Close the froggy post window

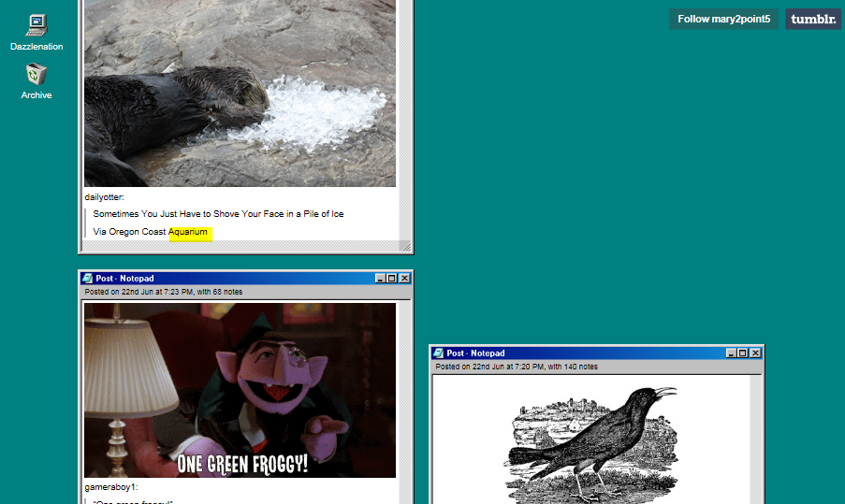404,279
